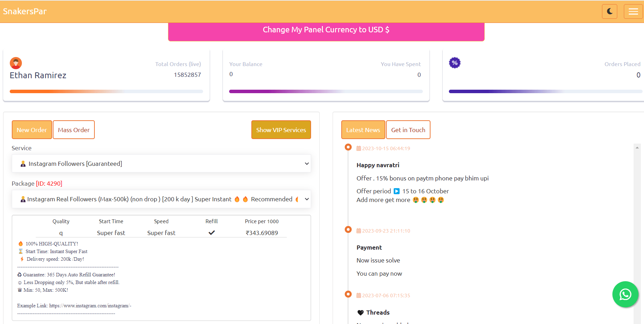Click Ethan Ramirez user avatar icon

16,63
